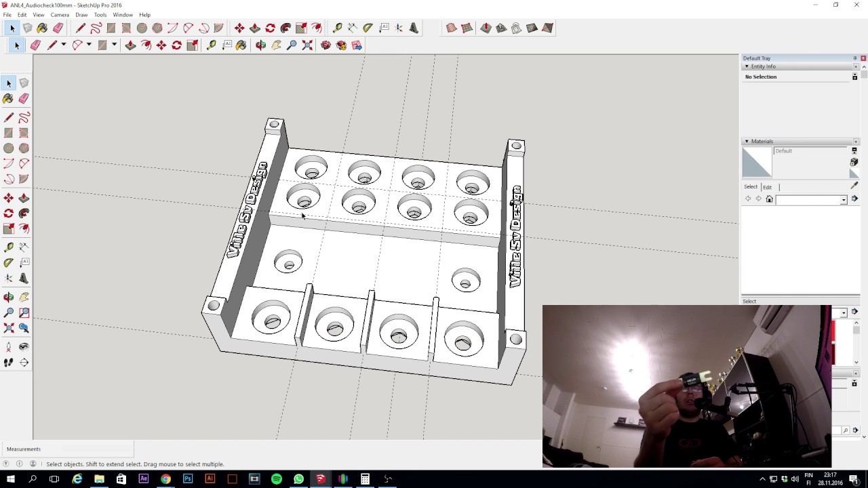The height and width of the screenshot is (488, 868).
Task: Click the Sample Paint eyedropper in Materials
Action: [854, 186]
